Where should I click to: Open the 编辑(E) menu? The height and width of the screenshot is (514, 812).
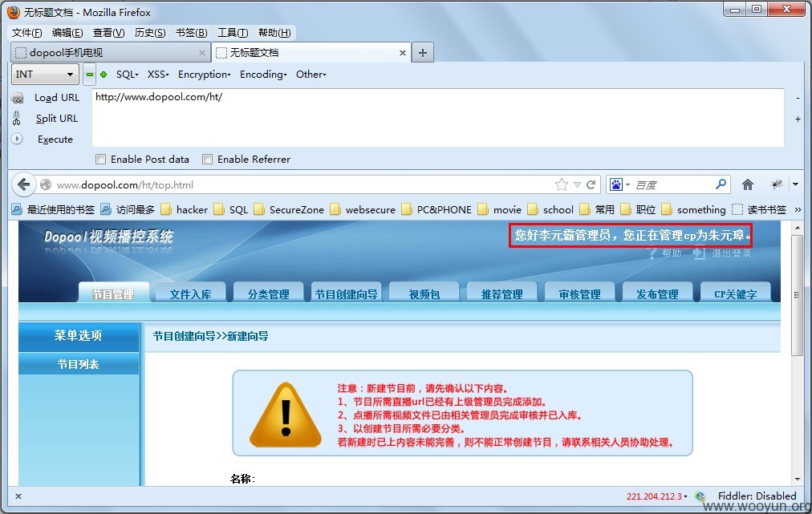pos(67,33)
